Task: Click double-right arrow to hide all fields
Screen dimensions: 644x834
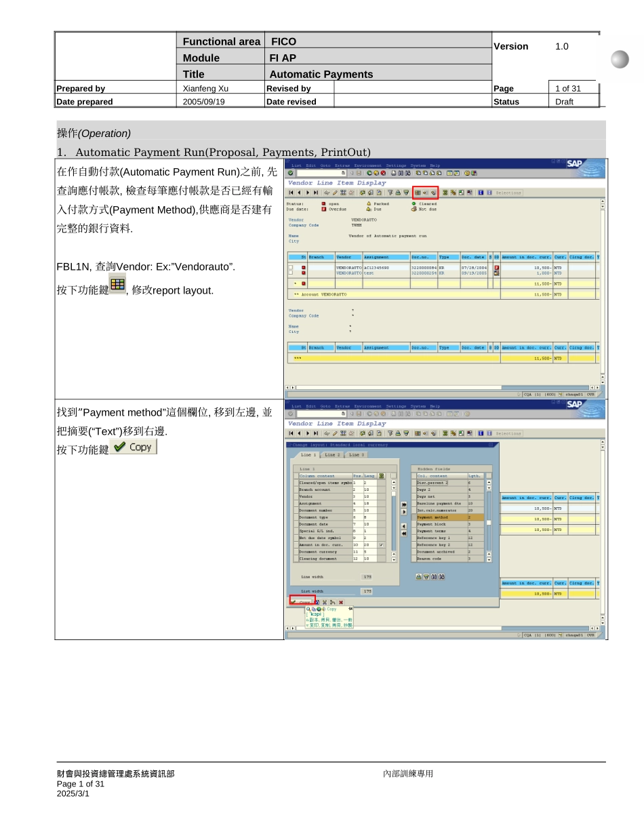Action: (x=404, y=504)
